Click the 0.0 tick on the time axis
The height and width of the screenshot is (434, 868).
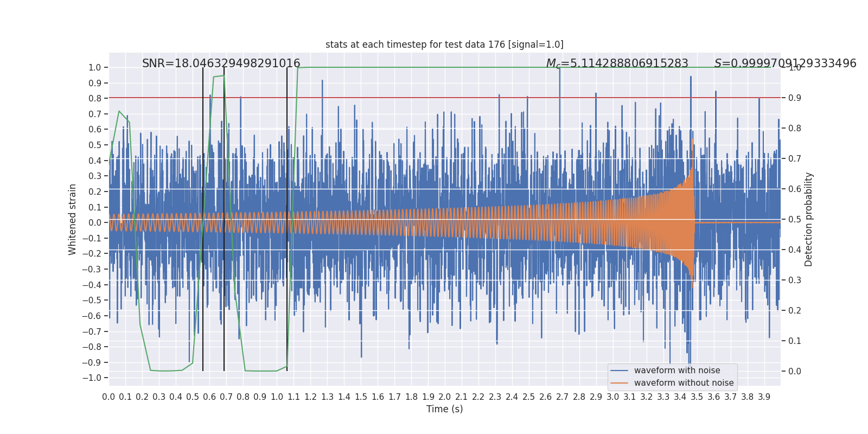click(x=108, y=397)
